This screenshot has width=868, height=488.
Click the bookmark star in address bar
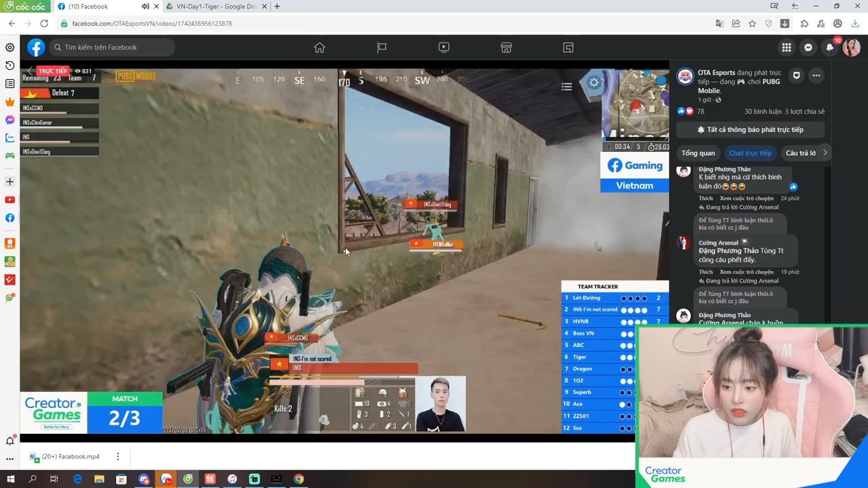[752, 24]
